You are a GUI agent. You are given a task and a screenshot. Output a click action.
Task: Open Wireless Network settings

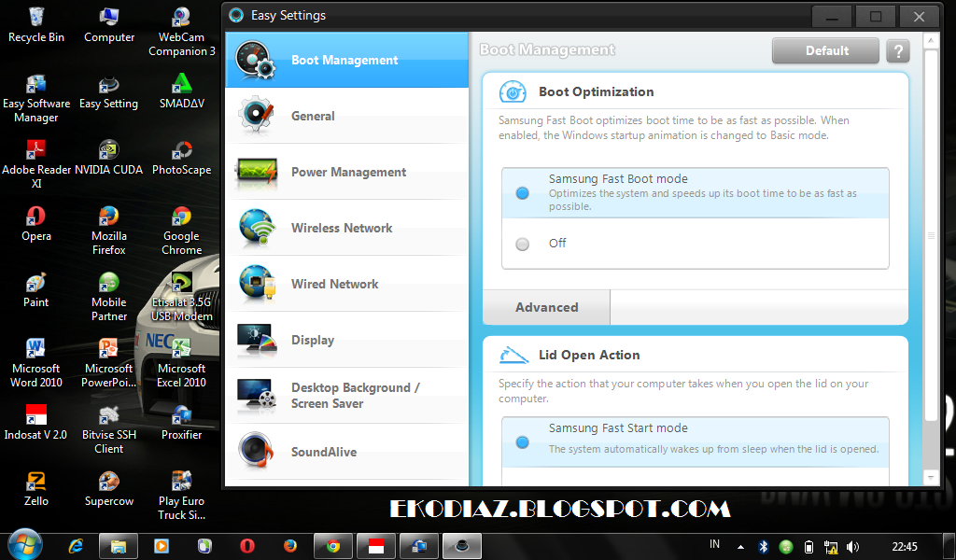[346, 228]
